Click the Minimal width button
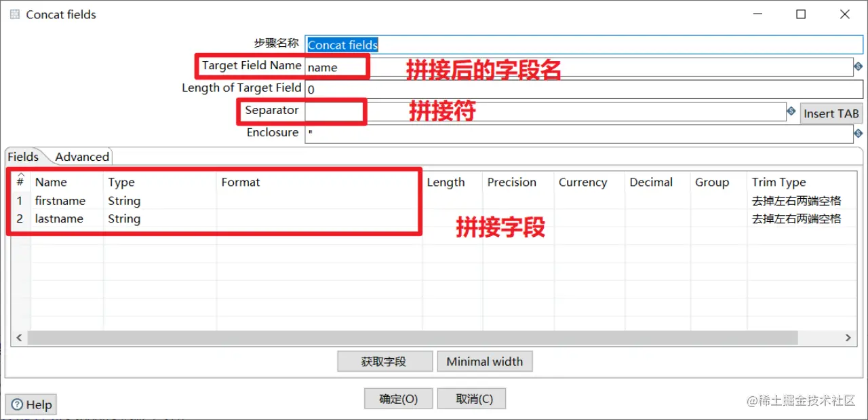 click(485, 362)
